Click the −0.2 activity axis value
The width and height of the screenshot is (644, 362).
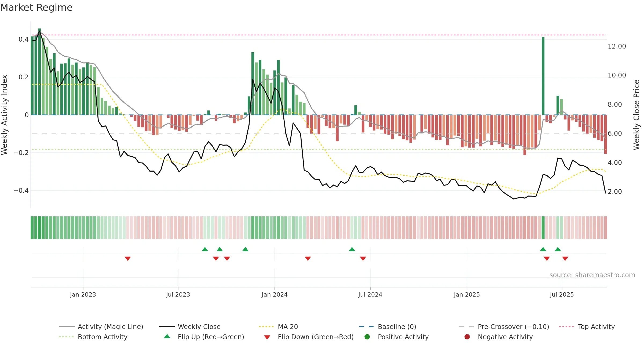[x=21, y=153]
